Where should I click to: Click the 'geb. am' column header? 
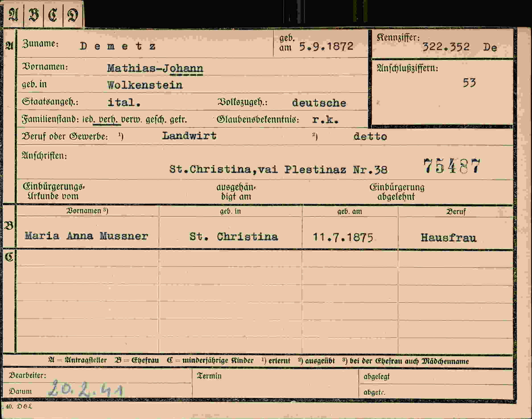click(350, 212)
